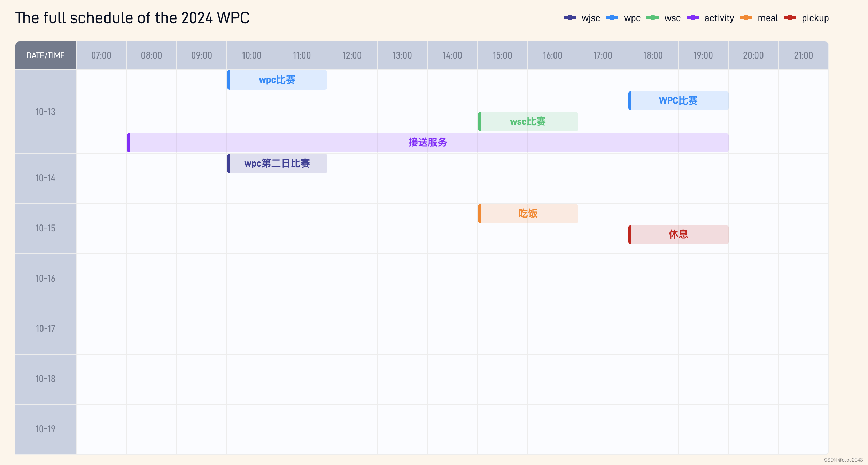The image size is (868, 465).
Task: Select the wpc比赛 morning event block
Action: [277, 80]
